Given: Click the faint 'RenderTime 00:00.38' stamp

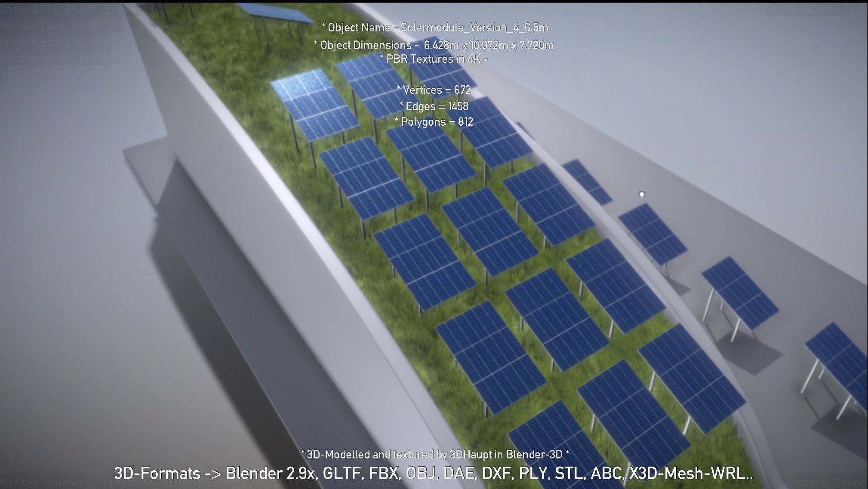Looking at the screenshot, I should pos(62,26).
